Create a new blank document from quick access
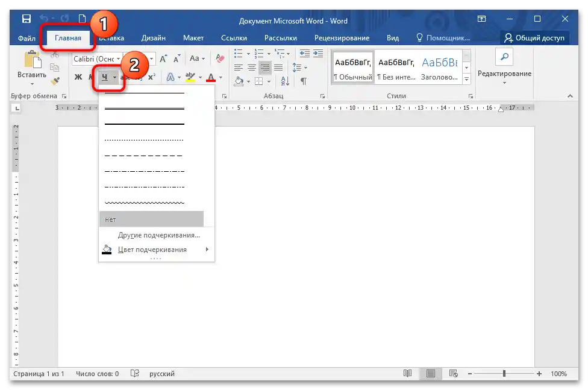 point(82,19)
